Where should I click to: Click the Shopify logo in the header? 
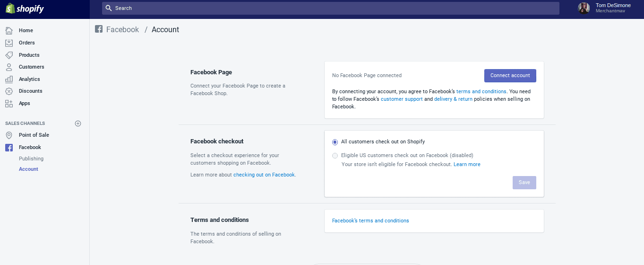pos(25,9)
